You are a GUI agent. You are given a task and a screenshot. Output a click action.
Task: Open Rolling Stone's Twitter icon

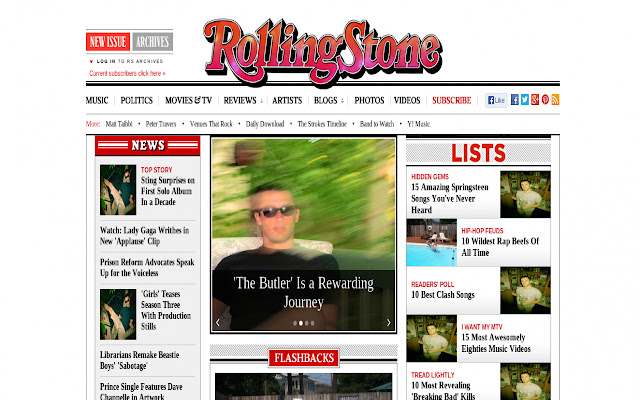[525, 100]
